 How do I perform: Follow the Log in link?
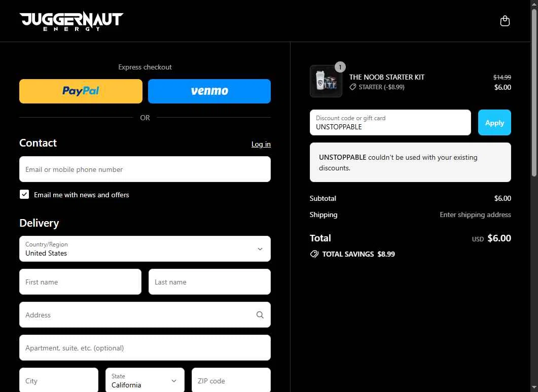261,144
